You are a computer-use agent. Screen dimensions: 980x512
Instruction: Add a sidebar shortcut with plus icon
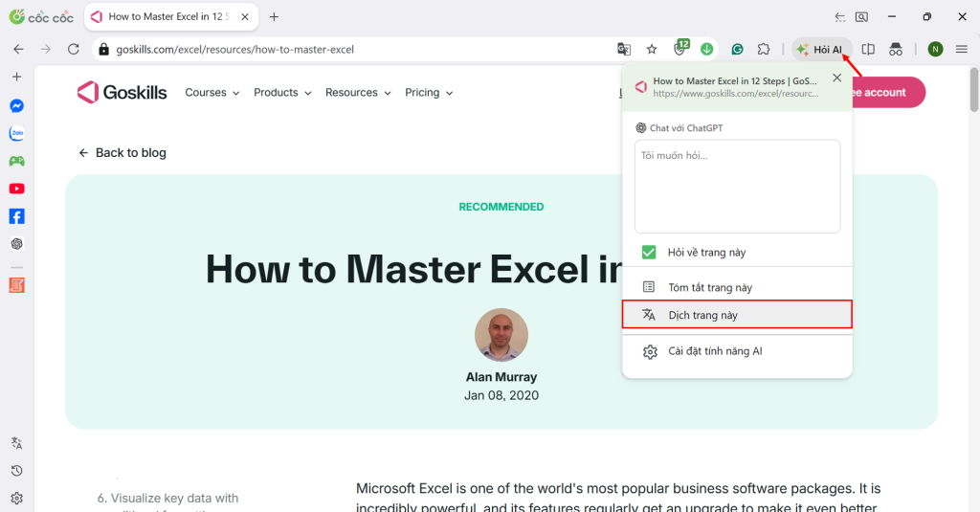pos(17,77)
